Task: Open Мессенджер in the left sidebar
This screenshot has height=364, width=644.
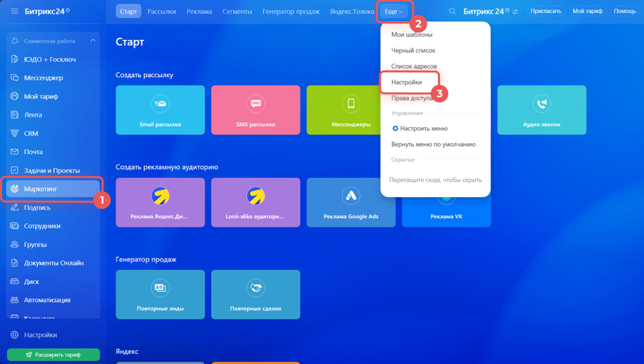Action: 53,78
